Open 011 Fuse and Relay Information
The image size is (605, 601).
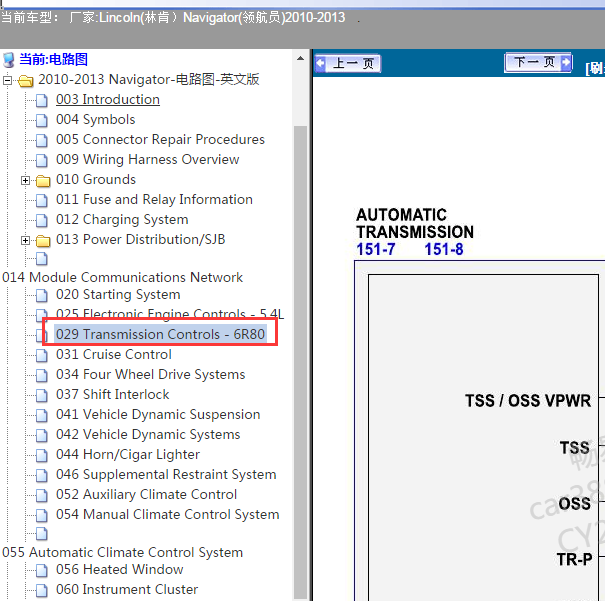154,200
